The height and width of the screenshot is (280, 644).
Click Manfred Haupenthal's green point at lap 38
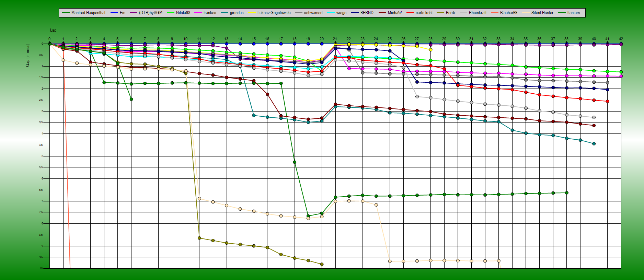[x=566, y=193]
